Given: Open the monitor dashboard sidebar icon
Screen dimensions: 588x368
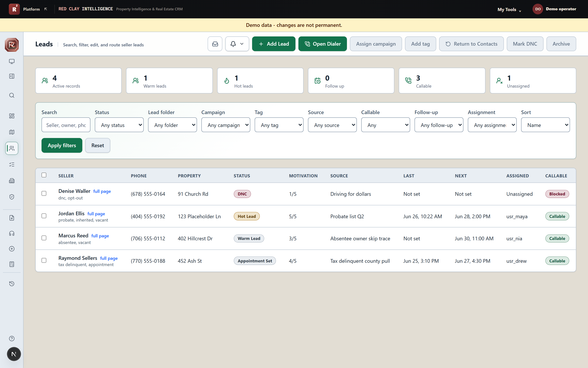Looking at the screenshot, I should coord(12,61).
